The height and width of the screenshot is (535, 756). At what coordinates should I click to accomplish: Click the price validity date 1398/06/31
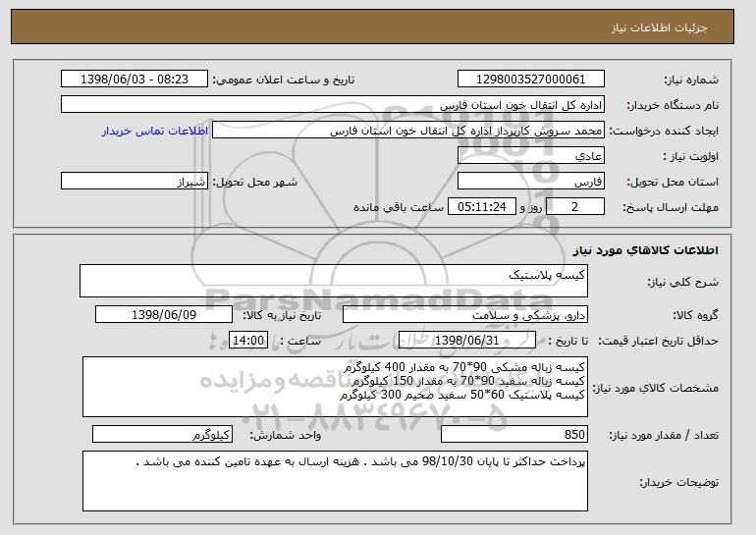(x=467, y=341)
